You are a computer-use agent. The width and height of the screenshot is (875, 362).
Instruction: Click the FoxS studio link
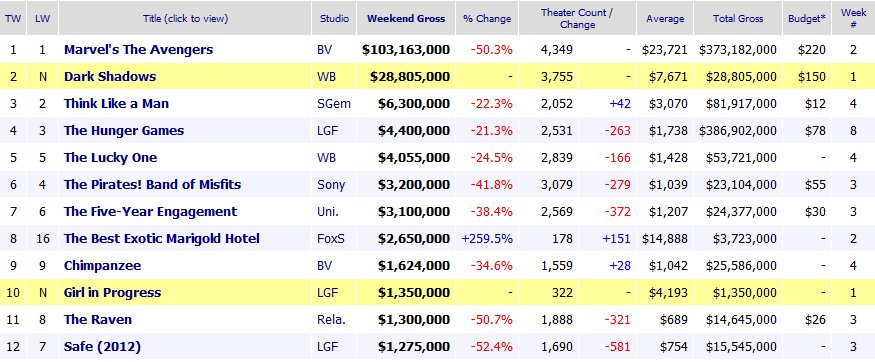[x=331, y=239]
